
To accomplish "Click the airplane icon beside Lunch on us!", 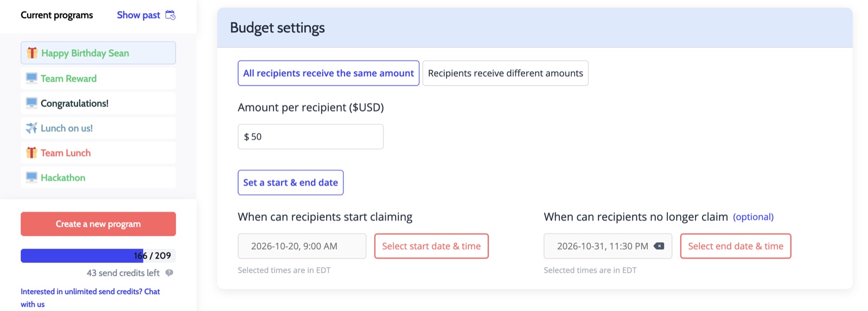I will (31, 128).
